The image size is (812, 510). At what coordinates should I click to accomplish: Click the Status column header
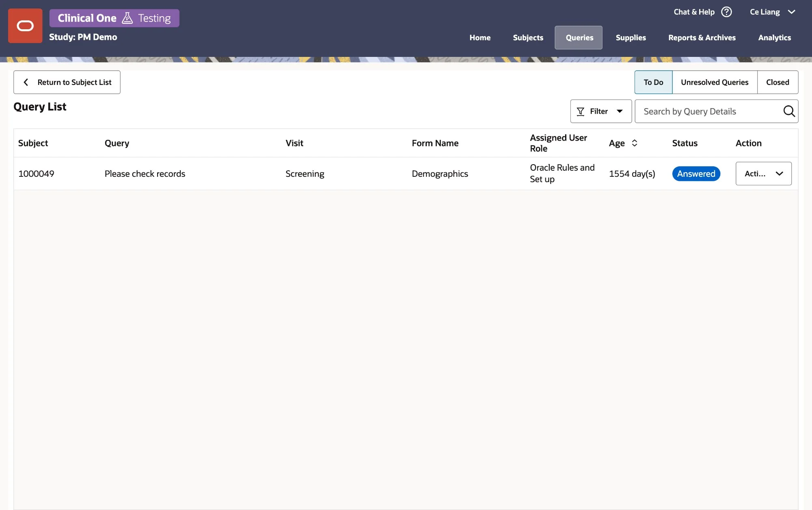685,143
